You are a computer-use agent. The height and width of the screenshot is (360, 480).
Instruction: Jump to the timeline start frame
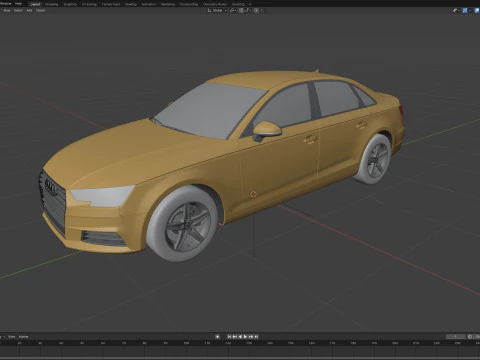point(229,337)
